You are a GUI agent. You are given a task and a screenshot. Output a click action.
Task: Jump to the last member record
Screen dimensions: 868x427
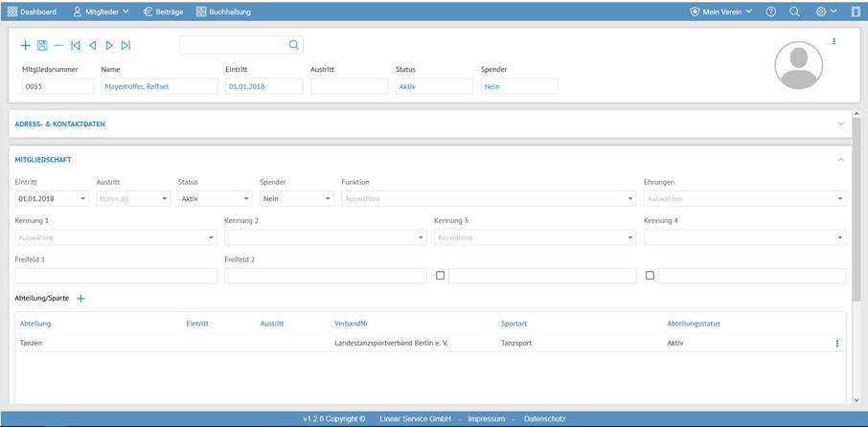coord(126,45)
